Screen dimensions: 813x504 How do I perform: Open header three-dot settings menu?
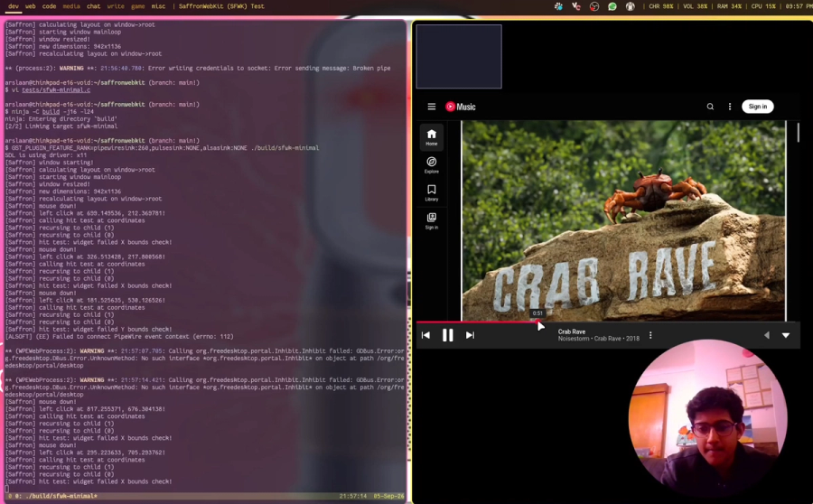pyautogui.click(x=730, y=107)
